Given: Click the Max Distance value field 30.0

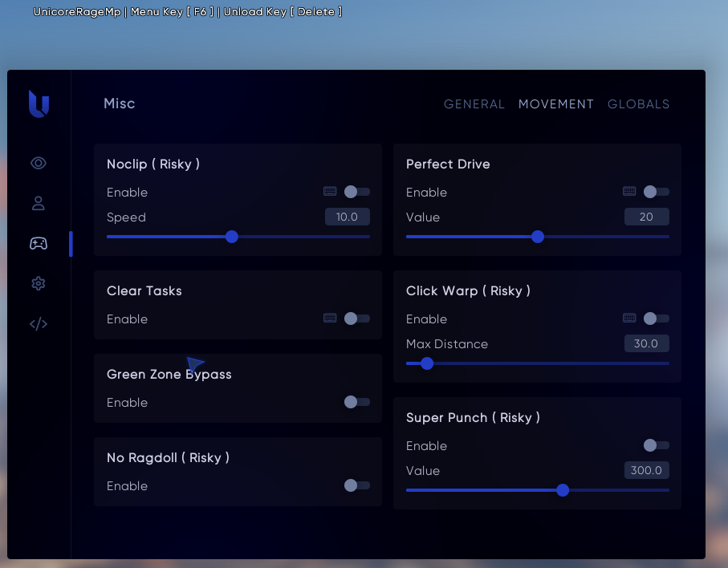Looking at the screenshot, I should coord(647,343).
